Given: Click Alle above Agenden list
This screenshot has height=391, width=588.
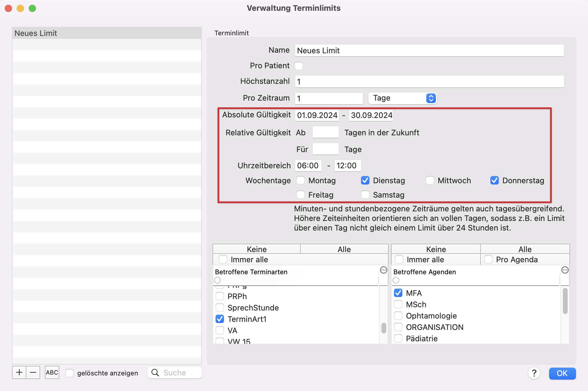Looking at the screenshot, I should click(x=525, y=249).
